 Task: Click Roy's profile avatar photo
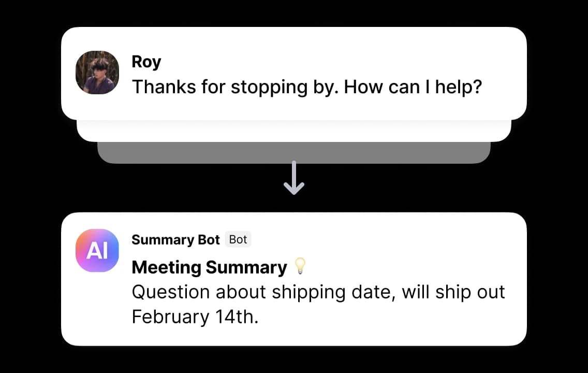(97, 73)
